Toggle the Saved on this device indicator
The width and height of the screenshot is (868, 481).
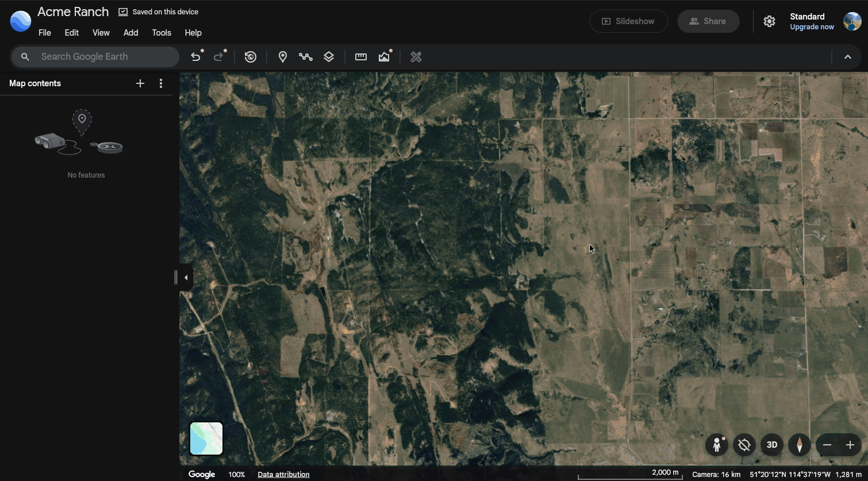158,12
